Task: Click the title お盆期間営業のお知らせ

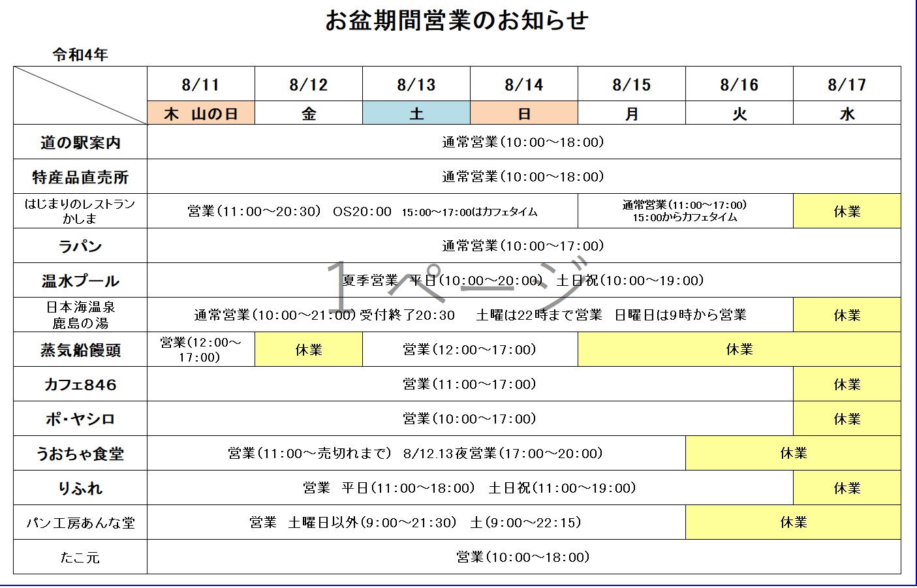Action: 457,21
